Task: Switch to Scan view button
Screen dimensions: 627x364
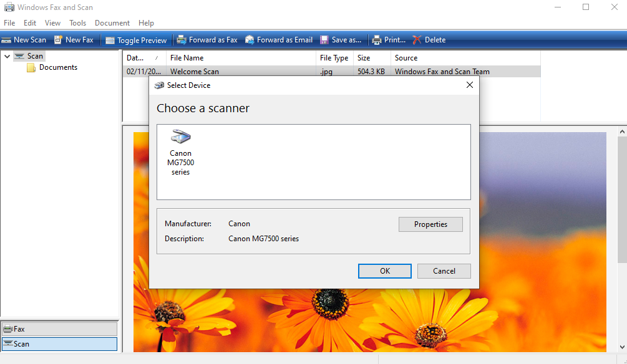Action: point(60,344)
